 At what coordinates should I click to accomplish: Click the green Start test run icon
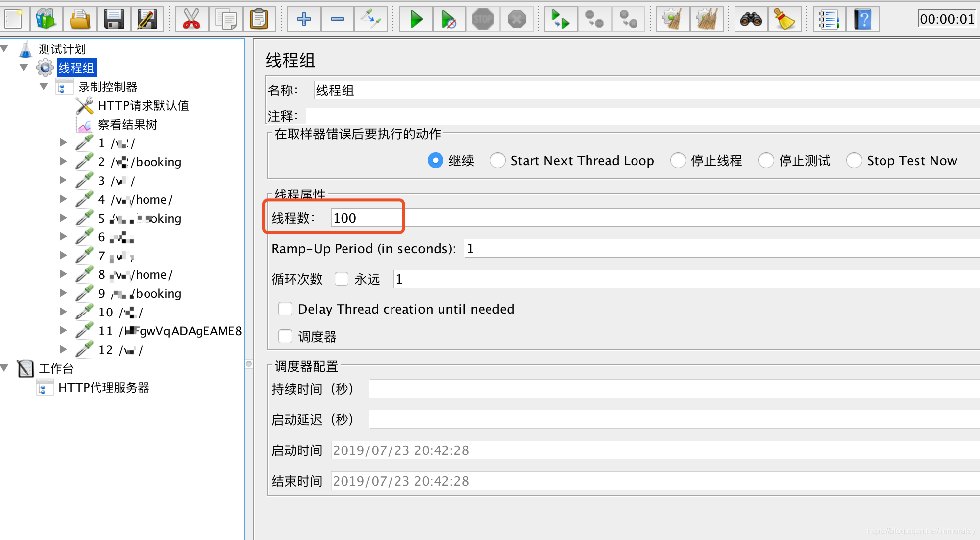pos(416,19)
